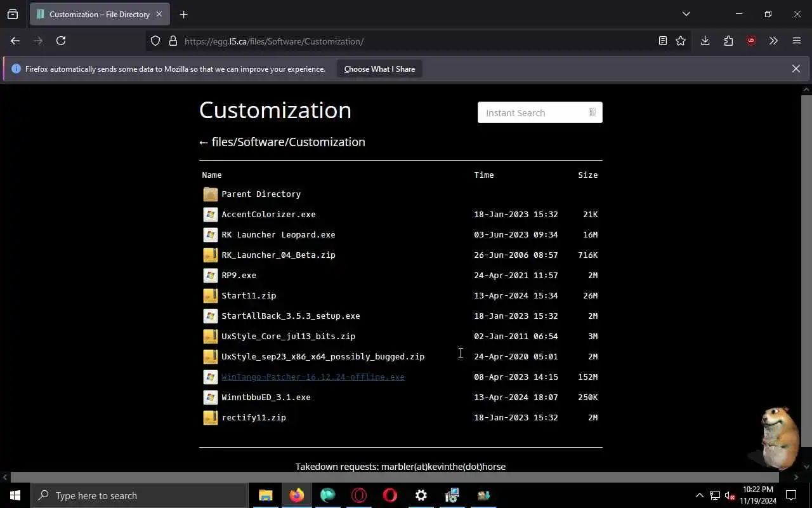812x508 pixels.
Task: Click the Firefox View icon in tab bar
Action: [x=13, y=14]
